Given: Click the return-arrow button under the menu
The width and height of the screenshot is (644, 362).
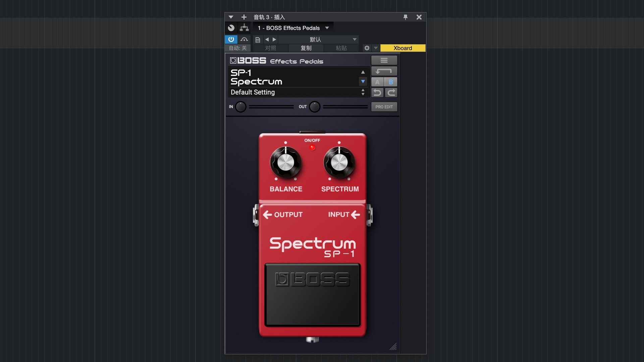Looking at the screenshot, I should 384,71.
